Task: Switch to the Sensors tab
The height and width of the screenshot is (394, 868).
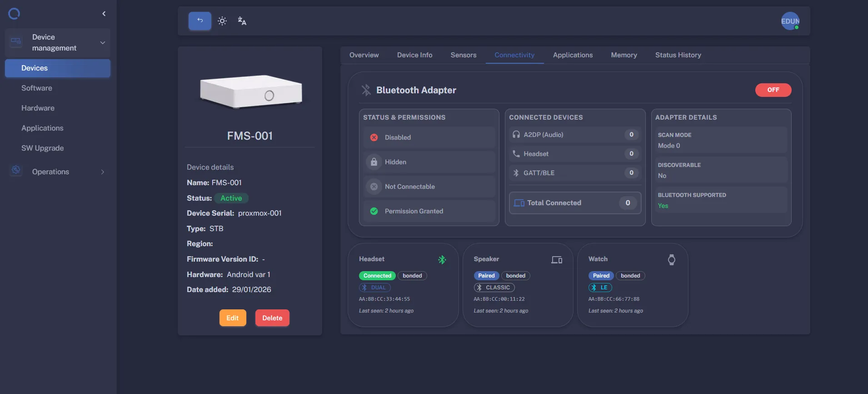Action: pos(463,55)
